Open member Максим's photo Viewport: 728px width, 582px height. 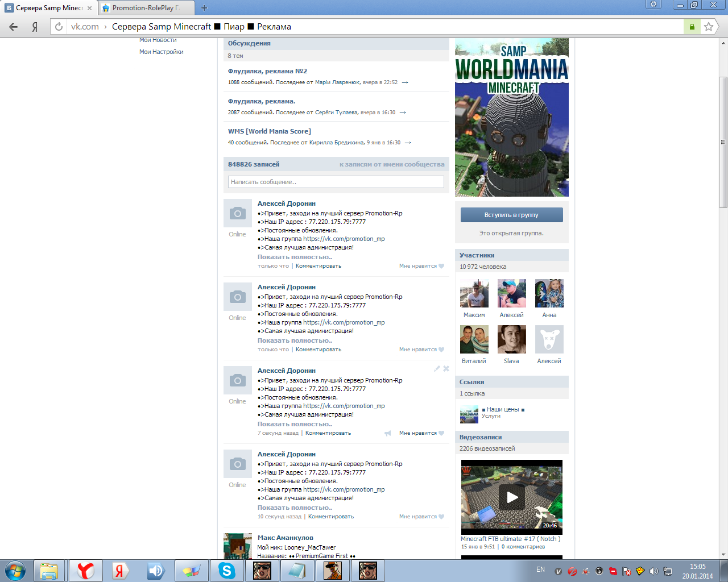point(474,293)
